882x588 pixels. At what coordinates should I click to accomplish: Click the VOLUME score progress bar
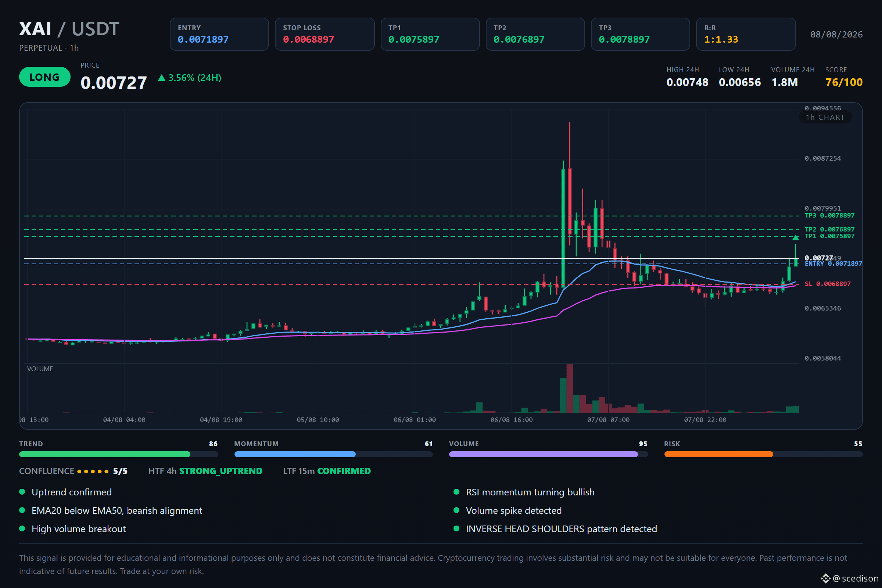click(x=548, y=454)
